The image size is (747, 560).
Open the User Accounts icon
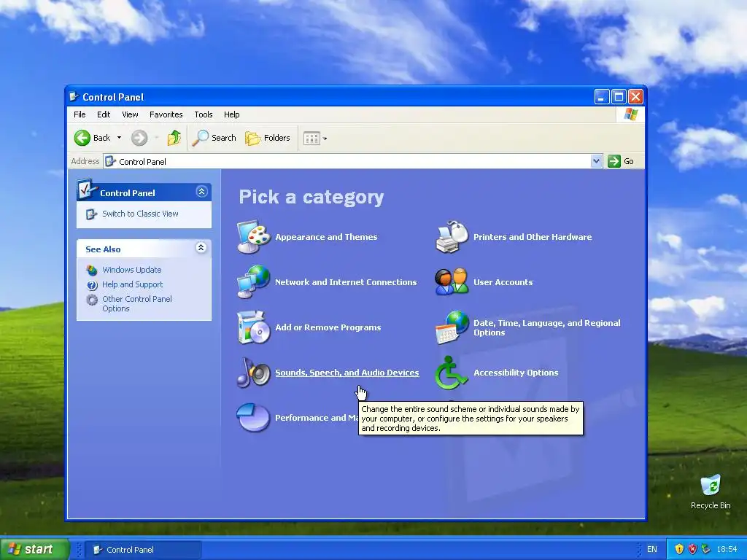[452, 282]
